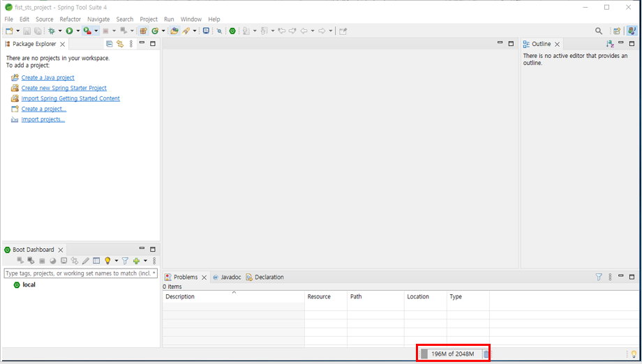
Task: Click the Boot Dashboard properties view icon
Action: (x=96, y=261)
